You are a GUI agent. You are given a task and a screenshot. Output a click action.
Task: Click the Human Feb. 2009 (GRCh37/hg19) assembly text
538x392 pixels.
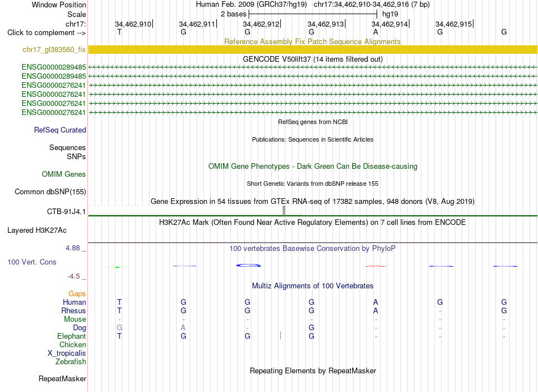(252, 5)
